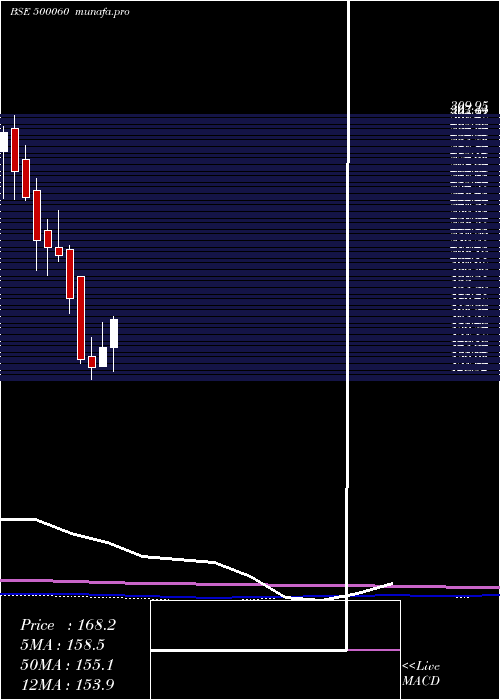Click the '<<Live MACD' label
Viewport: 500px width, 700px height.
(421, 673)
